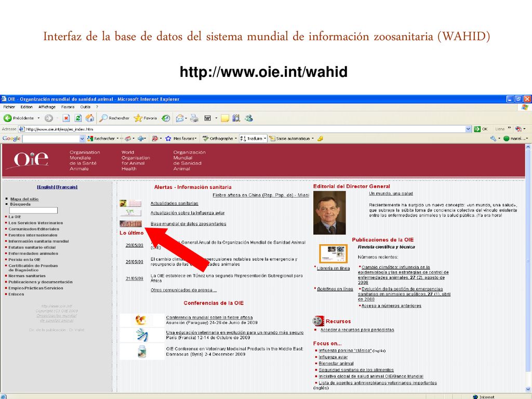
Task: Click the Google toolbar wrench settings icon
Action: (x=494, y=138)
